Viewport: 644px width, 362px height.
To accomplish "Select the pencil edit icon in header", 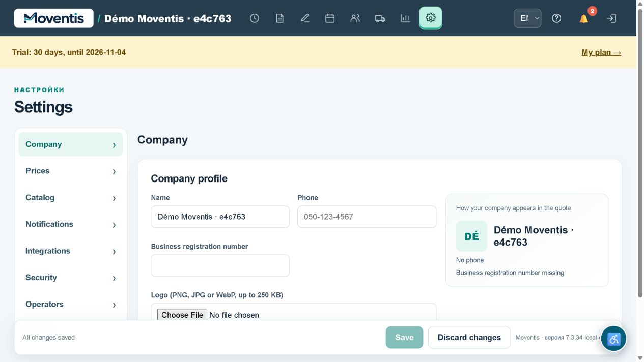I will [305, 18].
